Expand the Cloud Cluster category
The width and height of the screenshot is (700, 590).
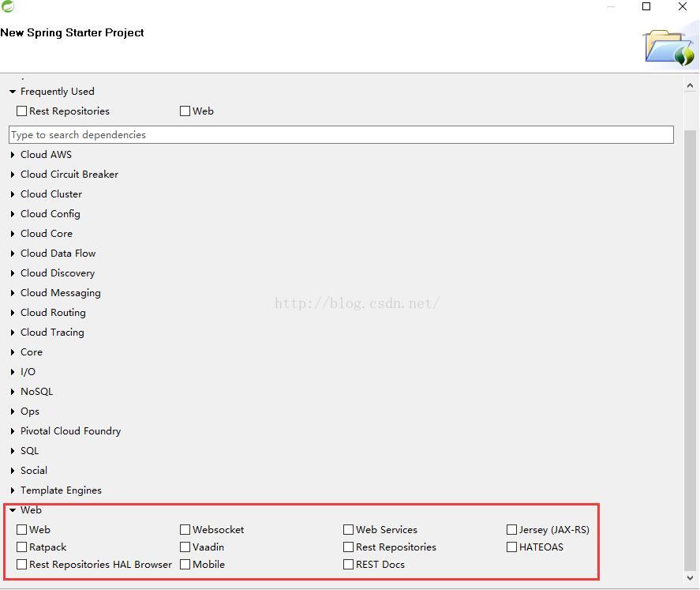coord(13,194)
